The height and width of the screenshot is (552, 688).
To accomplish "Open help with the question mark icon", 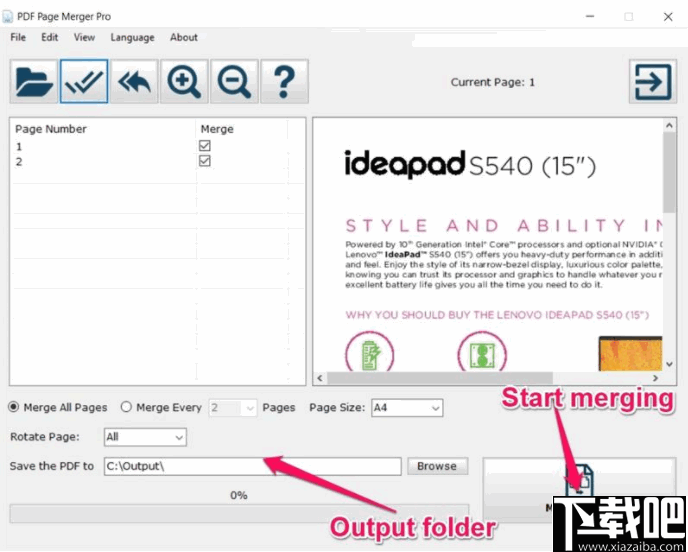I will 284,82.
